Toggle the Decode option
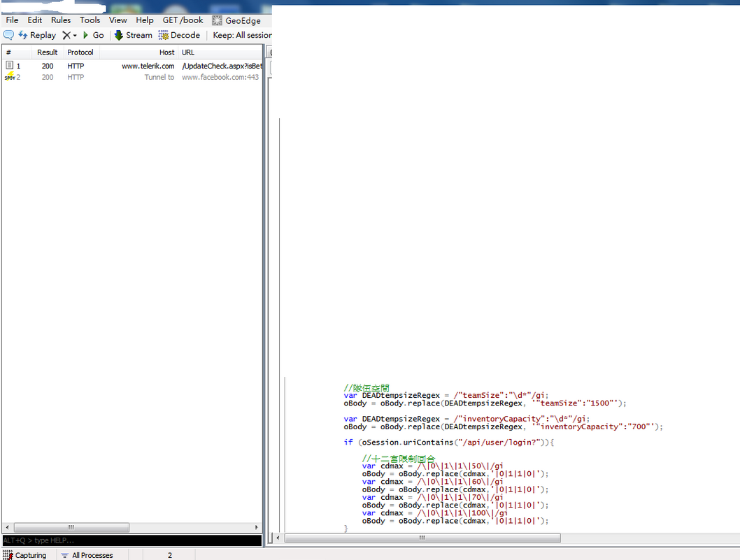 [179, 35]
